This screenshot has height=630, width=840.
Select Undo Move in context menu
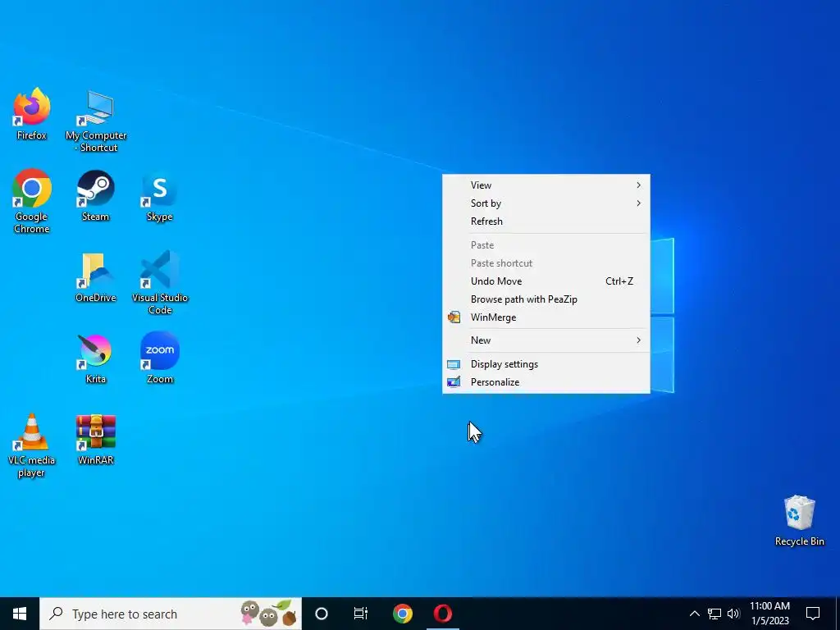pyautogui.click(x=546, y=281)
